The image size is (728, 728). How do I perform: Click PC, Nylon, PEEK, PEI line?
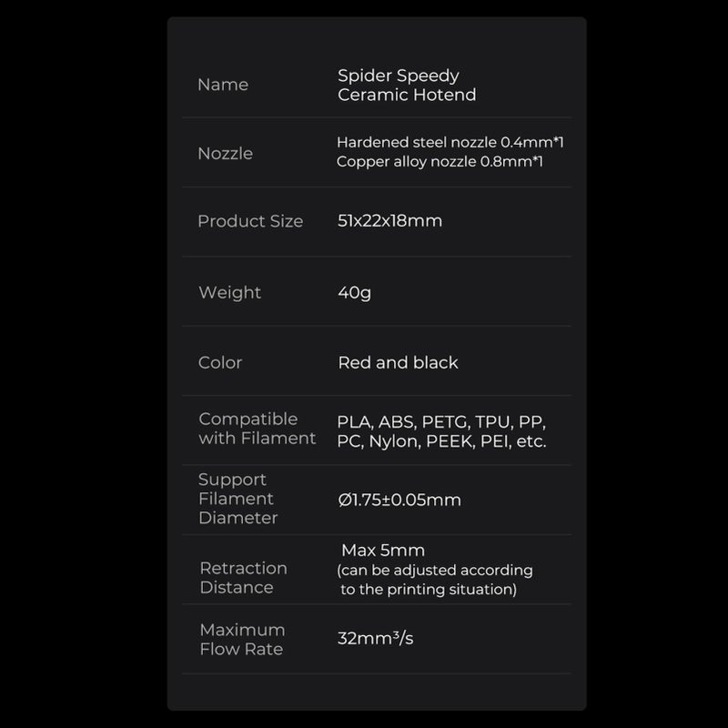tap(441, 441)
